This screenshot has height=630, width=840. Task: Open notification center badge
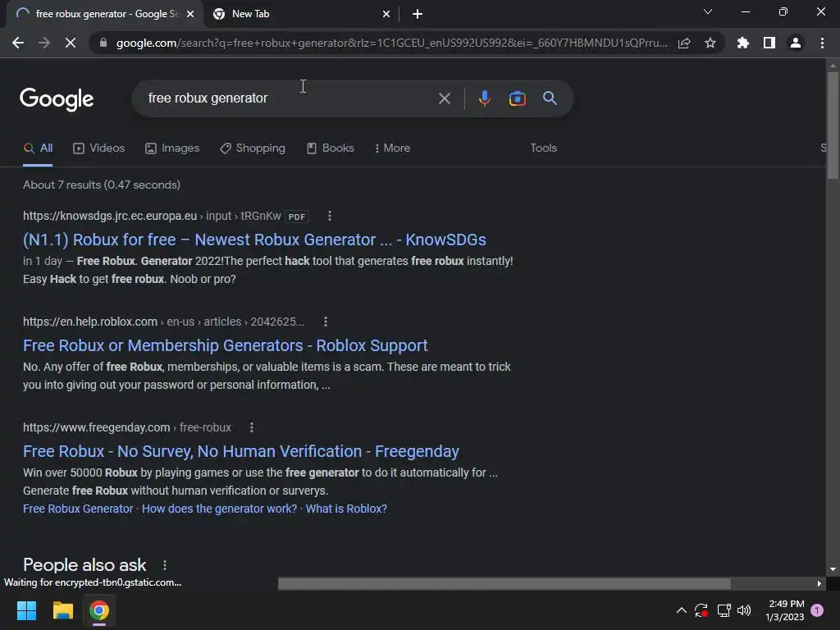[817, 610]
